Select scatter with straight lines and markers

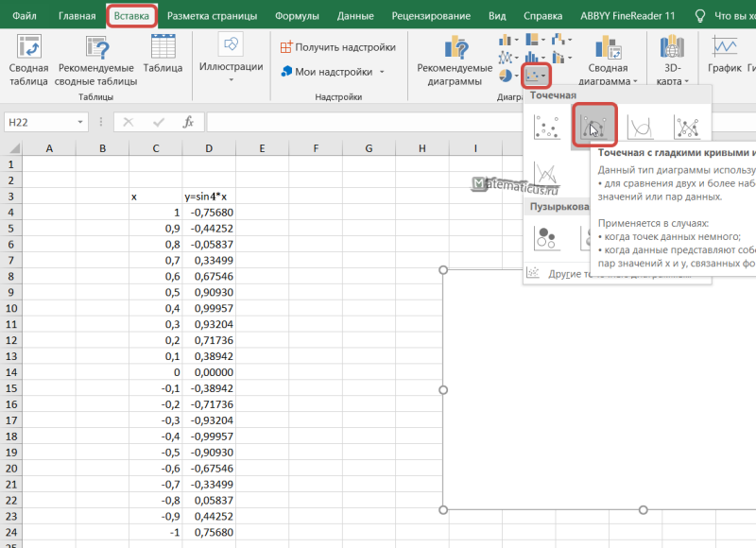688,128
